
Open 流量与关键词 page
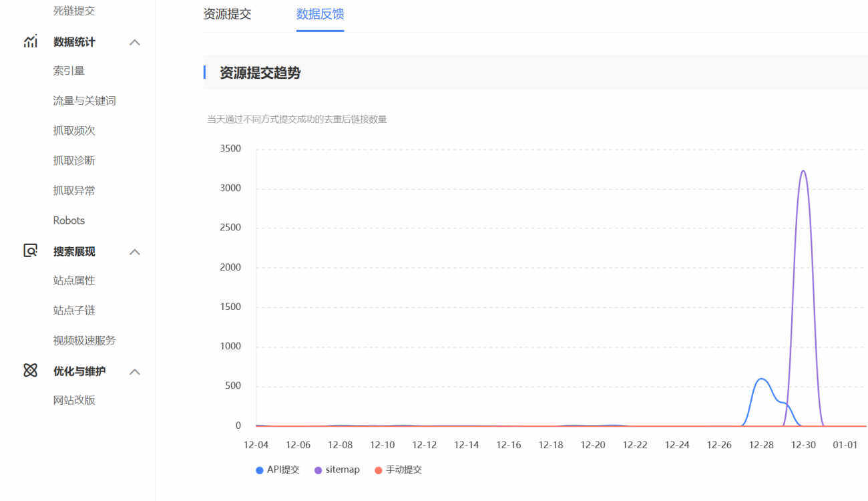pos(84,101)
